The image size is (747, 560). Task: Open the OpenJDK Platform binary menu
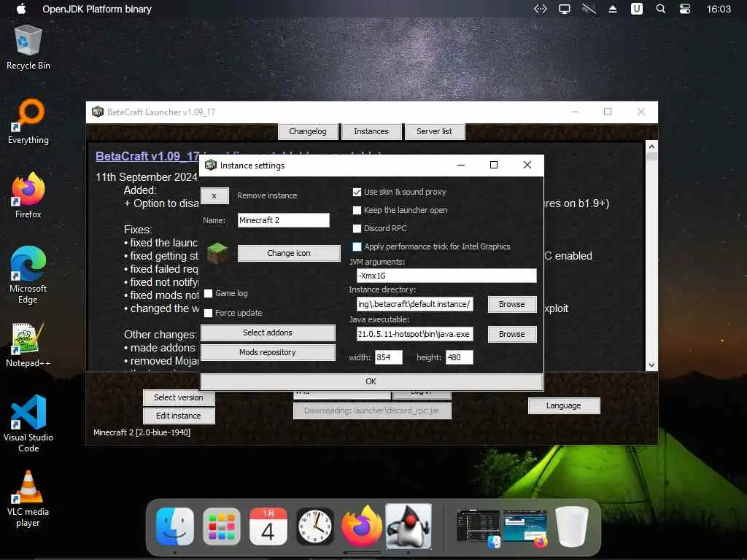point(97,9)
